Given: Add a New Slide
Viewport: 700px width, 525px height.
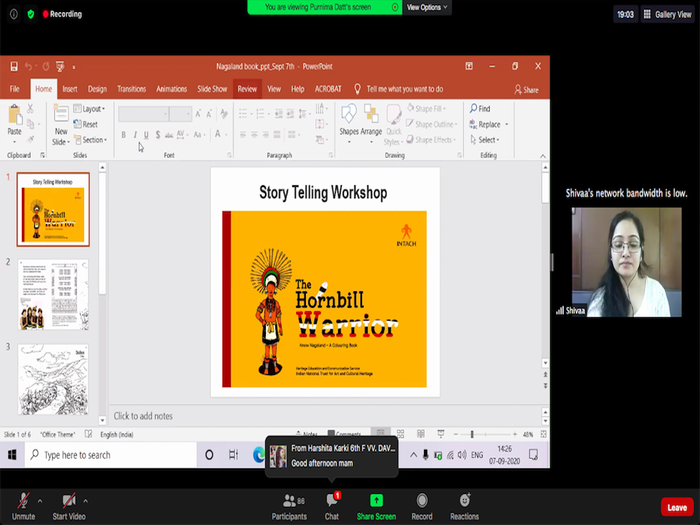Looking at the screenshot, I should tap(61, 125).
